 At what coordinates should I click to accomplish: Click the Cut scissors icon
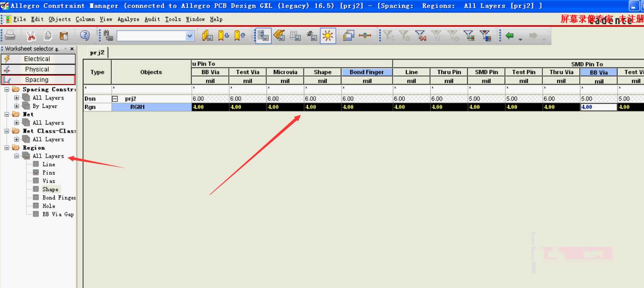31,36
